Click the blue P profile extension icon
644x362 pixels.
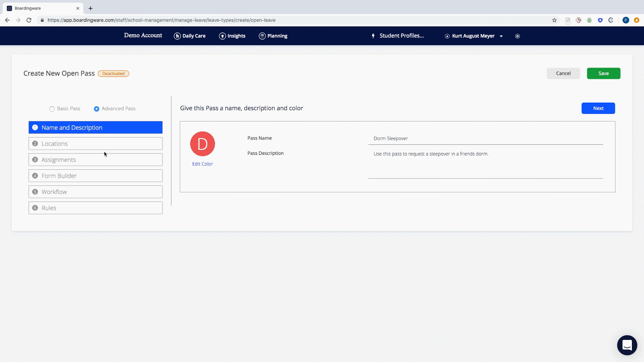coord(625,20)
